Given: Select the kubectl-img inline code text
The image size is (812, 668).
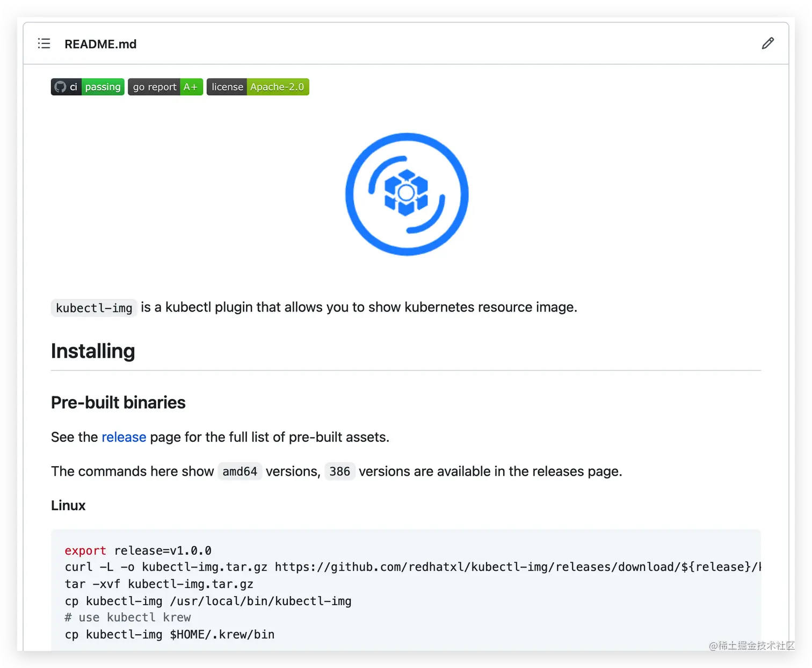Looking at the screenshot, I should coord(94,308).
